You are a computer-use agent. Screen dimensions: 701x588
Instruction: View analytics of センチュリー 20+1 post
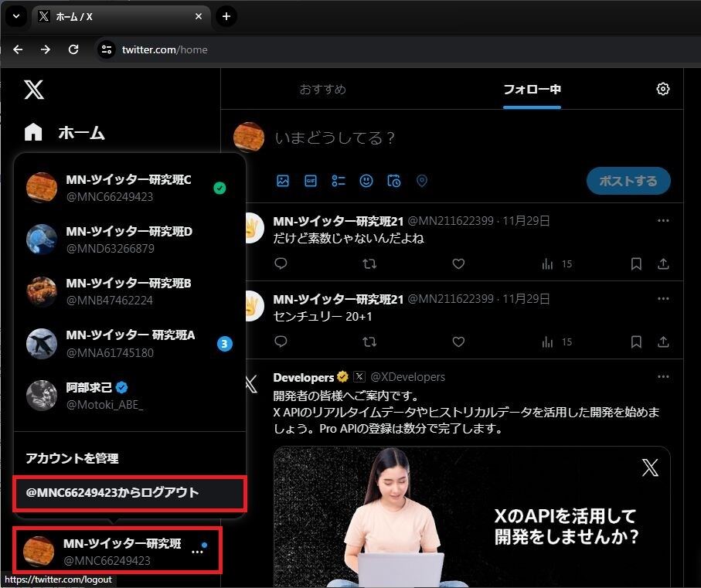[x=556, y=342]
